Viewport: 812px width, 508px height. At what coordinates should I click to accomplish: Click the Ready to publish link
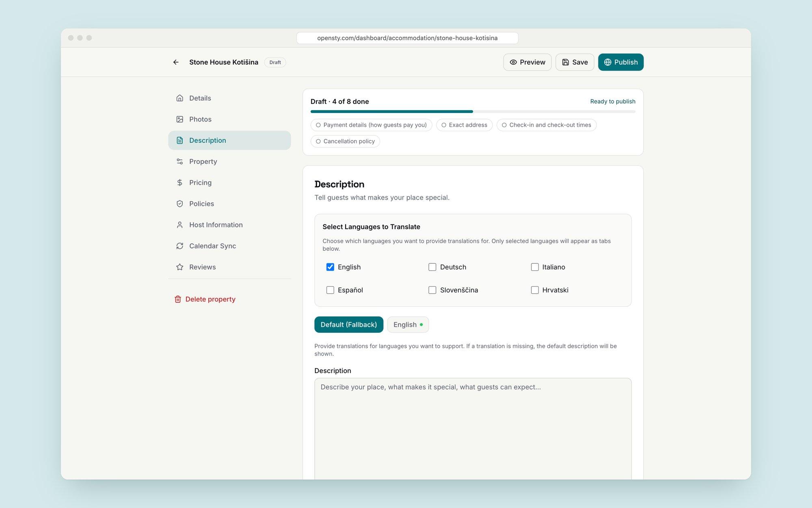point(613,102)
